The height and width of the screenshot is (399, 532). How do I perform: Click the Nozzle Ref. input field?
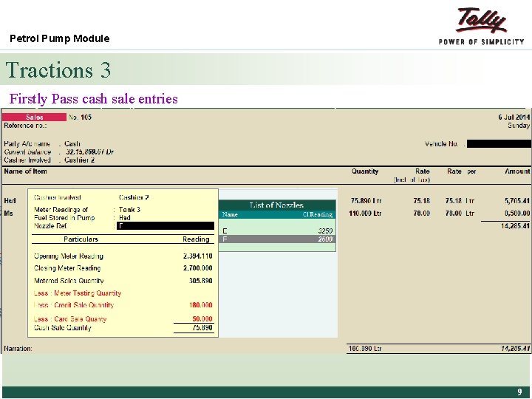166,226
